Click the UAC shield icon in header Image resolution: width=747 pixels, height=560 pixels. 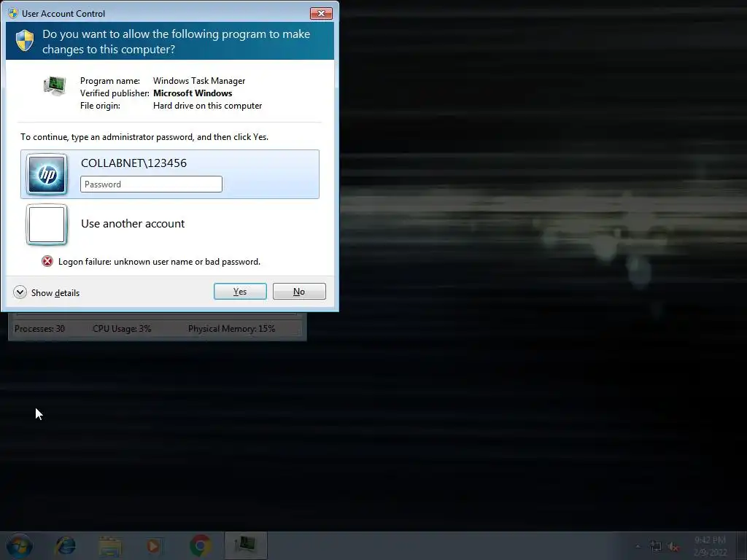tap(24, 41)
